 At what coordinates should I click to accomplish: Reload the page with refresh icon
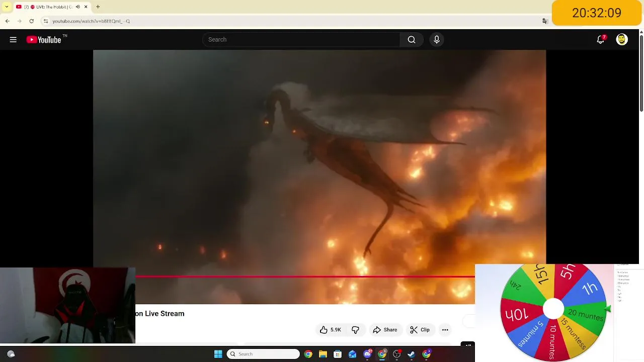[x=31, y=21]
